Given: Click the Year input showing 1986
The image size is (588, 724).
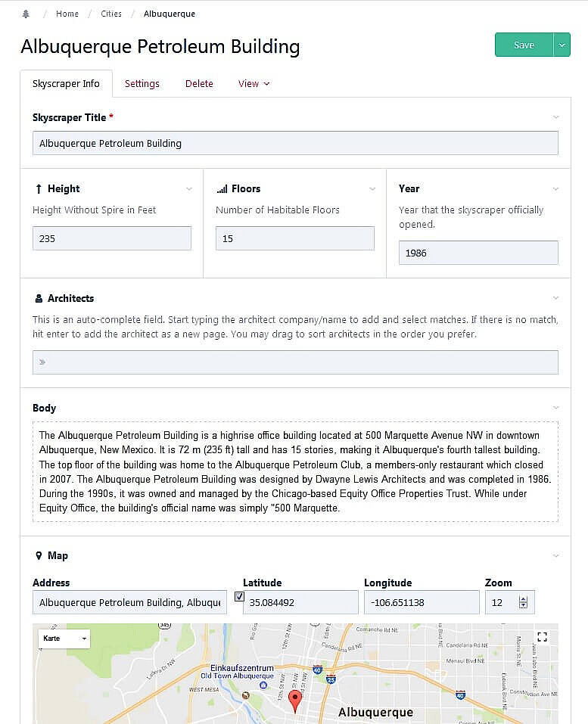Looking at the screenshot, I should coord(478,253).
